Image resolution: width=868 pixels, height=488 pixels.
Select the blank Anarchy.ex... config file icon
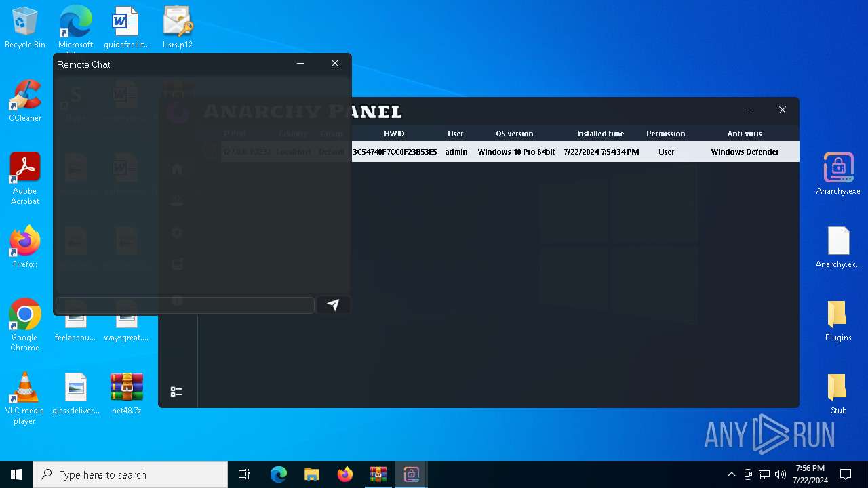click(838, 247)
